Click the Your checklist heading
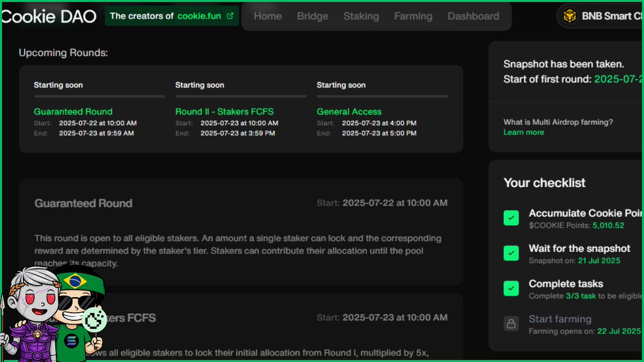This screenshot has height=362, width=644. point(544,183)
